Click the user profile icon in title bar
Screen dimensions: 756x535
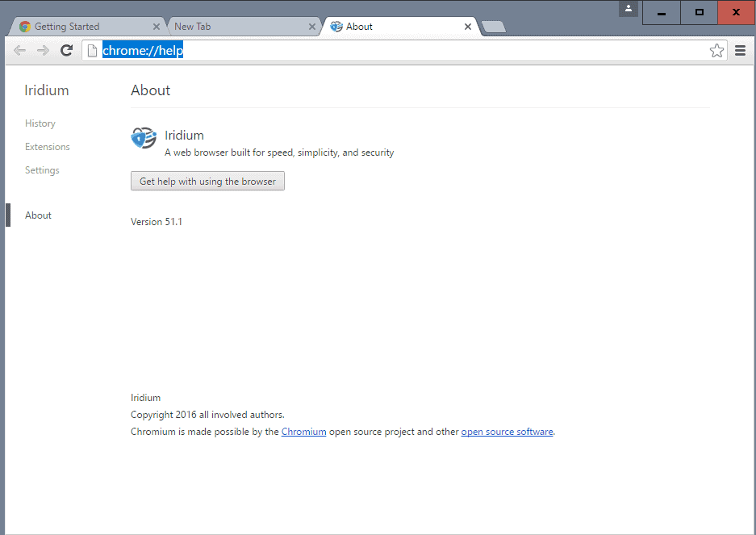coord(629,8)
